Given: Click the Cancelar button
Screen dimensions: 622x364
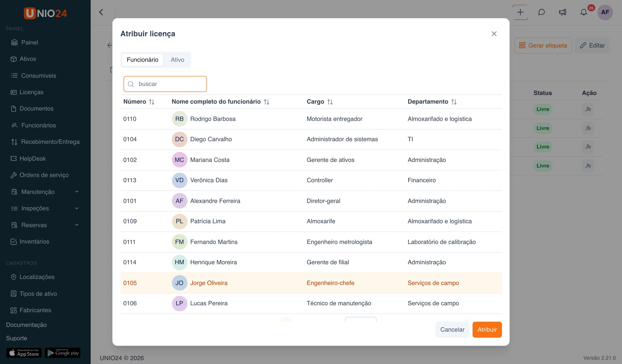Looking at the screenshot, I should pyautogui.click(x=452, y=329).
